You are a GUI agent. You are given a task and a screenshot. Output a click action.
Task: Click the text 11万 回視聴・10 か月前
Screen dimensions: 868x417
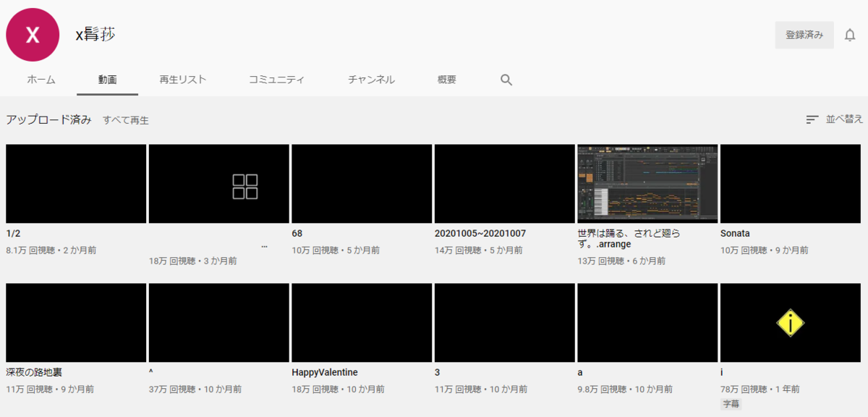pyautogui.click(x=481, y=389)
